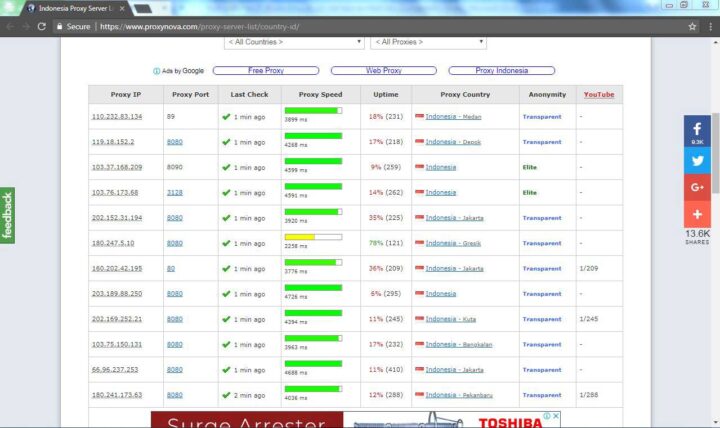This screenshot has height=428, width=720.
Task: Share the page on Facebook
Action: click(697, 131)
